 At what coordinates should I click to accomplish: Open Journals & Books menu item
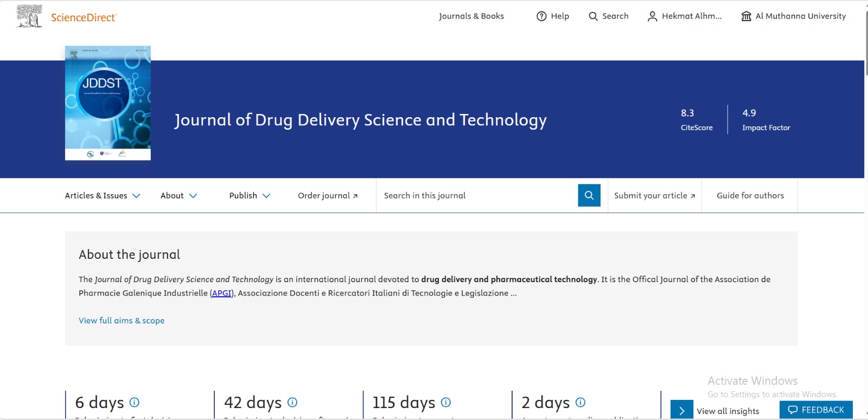[x=471, y=16]
